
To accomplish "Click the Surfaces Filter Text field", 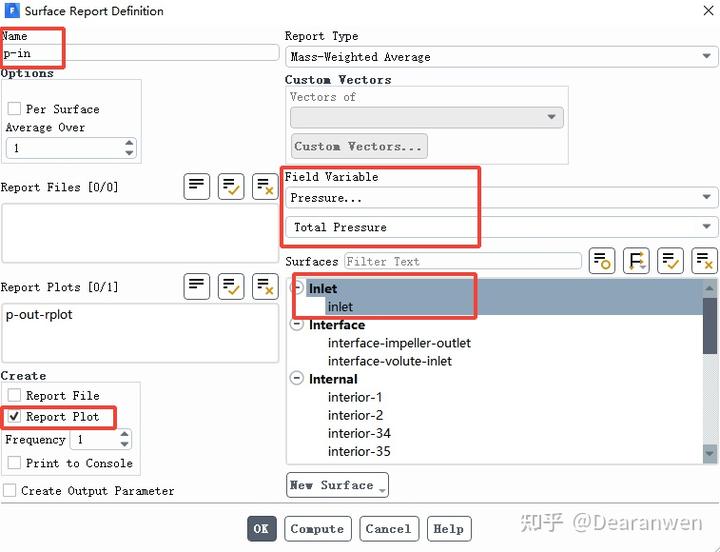I will coord(463,261).
